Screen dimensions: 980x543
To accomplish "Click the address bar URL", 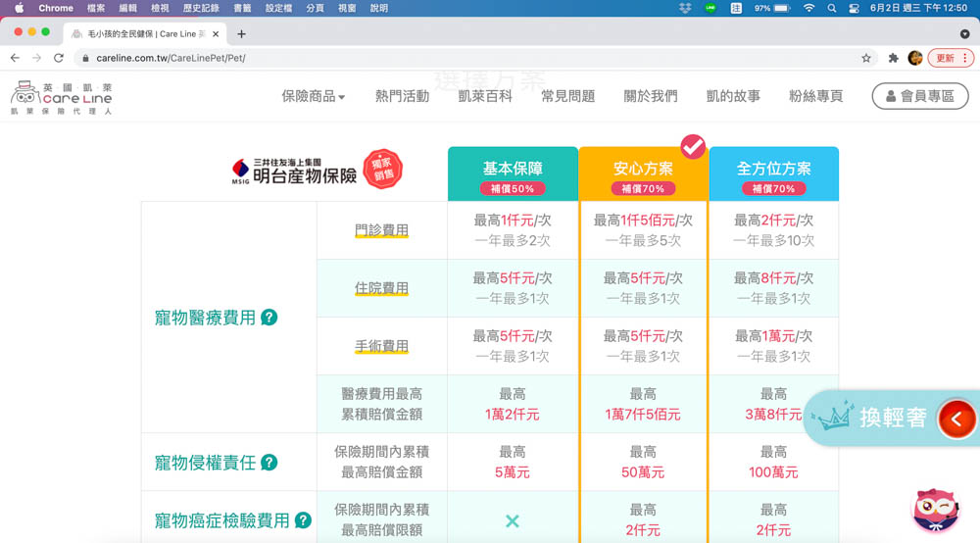I will [x=171, y=58].
